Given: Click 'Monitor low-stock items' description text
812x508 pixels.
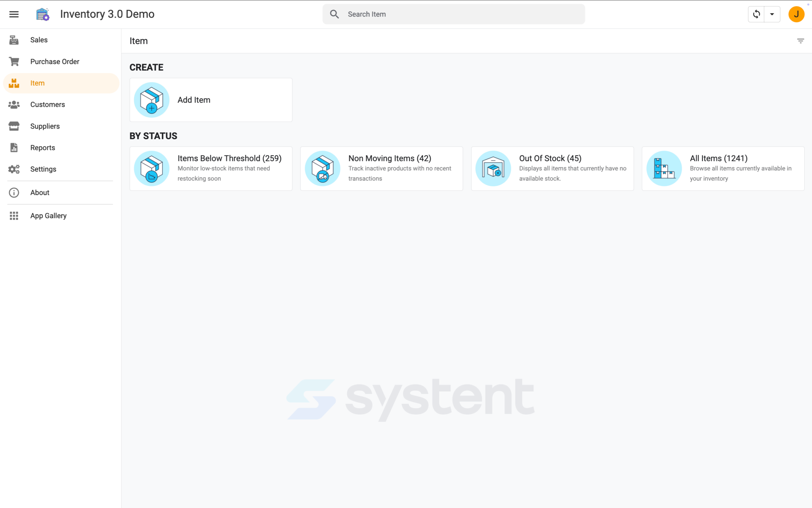Looking at the screenshot, I should [224, 173].
